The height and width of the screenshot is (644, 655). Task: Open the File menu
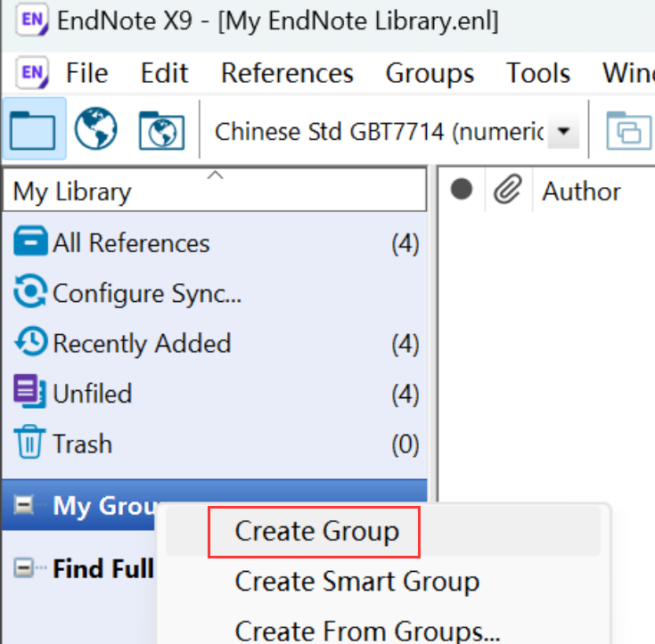tap(87, 73)
